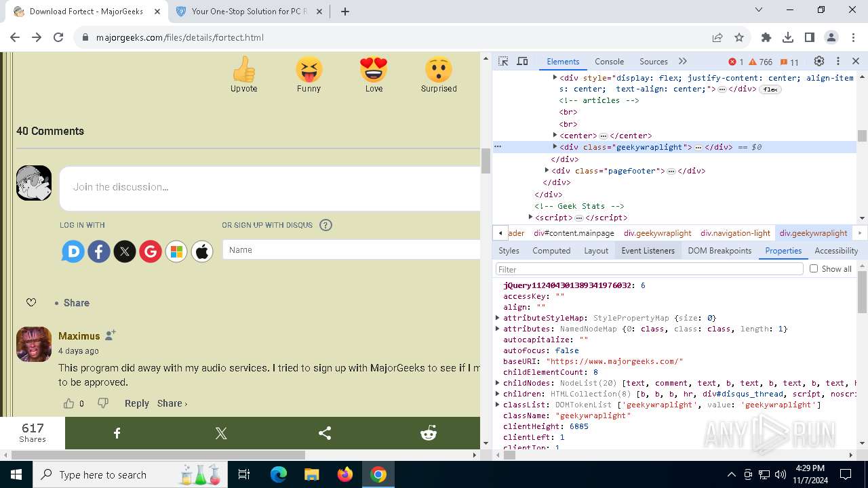This screenshot has height=488, width=868.
Task: Open DevTools settings gear
Action: (819, 61)
